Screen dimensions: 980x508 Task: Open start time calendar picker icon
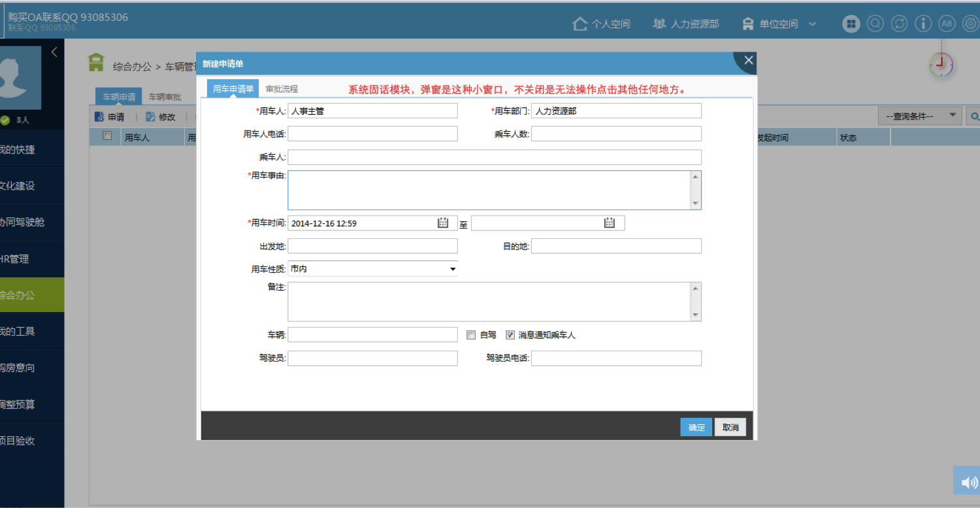pos(443,223)
